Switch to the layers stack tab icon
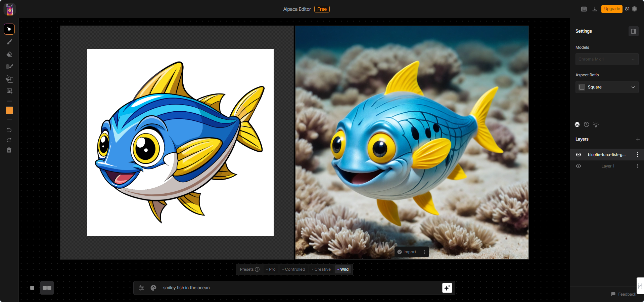This screenshot has width=644, height=302. pyautogui.click(x=577, y=124)
